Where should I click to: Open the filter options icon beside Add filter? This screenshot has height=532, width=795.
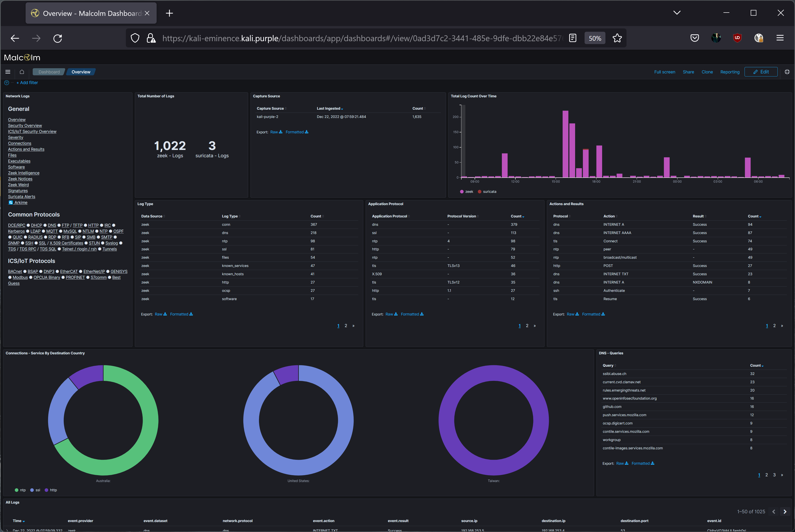point(6,83)
